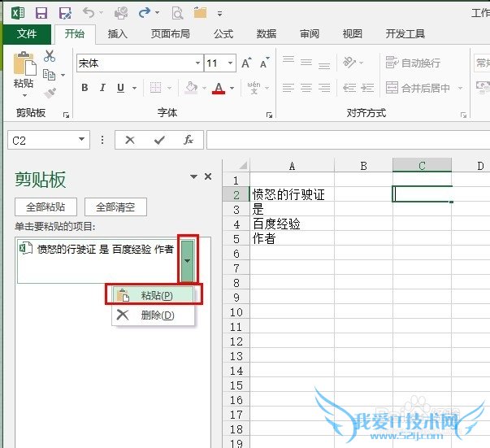This screenshot has height=448, width=490.
Task: Switch to the 视图 tab
Action: [352, 34]
